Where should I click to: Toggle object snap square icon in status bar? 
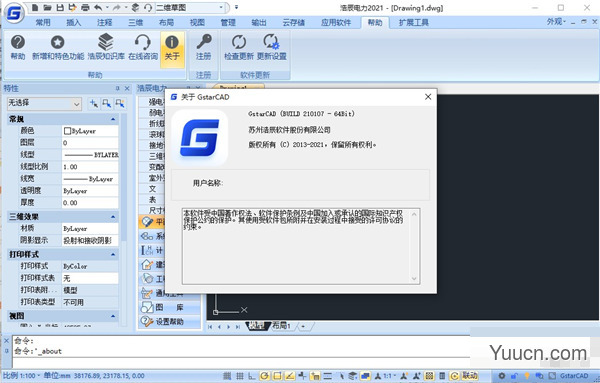277,376
